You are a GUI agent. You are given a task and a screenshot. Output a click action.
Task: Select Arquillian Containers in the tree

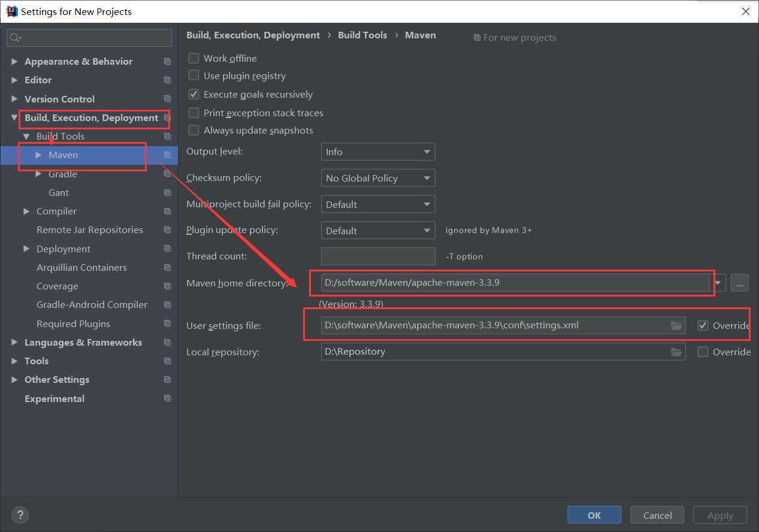pyautogui.click(x=81, y=267)
